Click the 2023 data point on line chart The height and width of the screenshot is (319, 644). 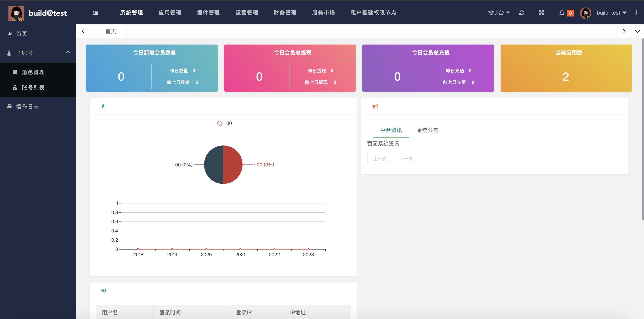[308, 249]
